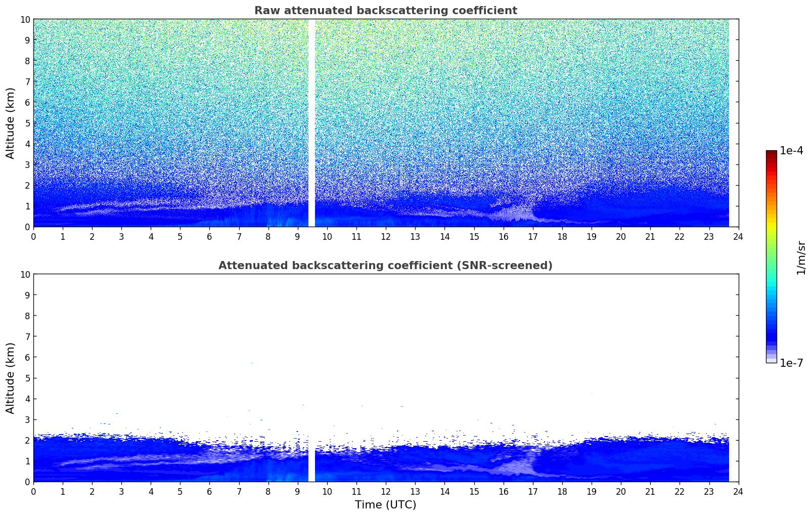Click the '10' altitude tick of the SNR-screened plot
This screenshot has width=812, height=516.
[x=25, y=274]
